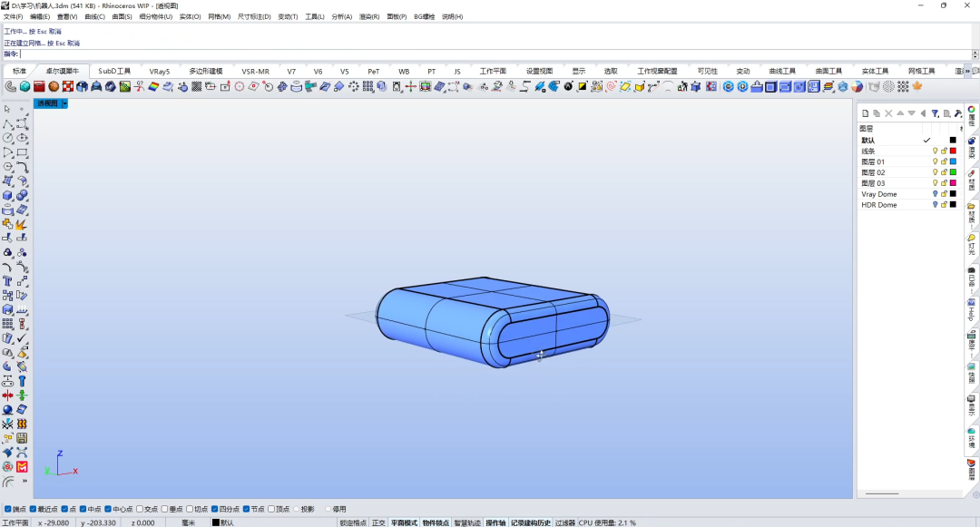Toggle the 端点 osnap checkbox
This screenshot has height=527, width=980.
7,510
